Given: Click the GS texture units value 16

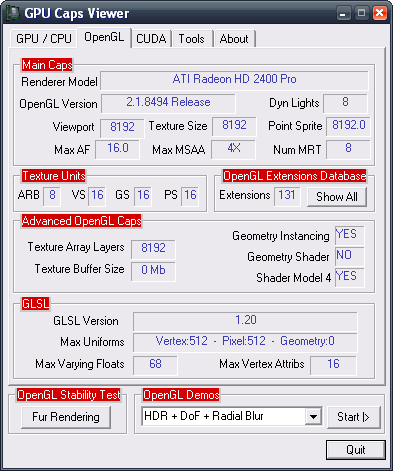Looking at the screenshot, I should coord(143,196).
